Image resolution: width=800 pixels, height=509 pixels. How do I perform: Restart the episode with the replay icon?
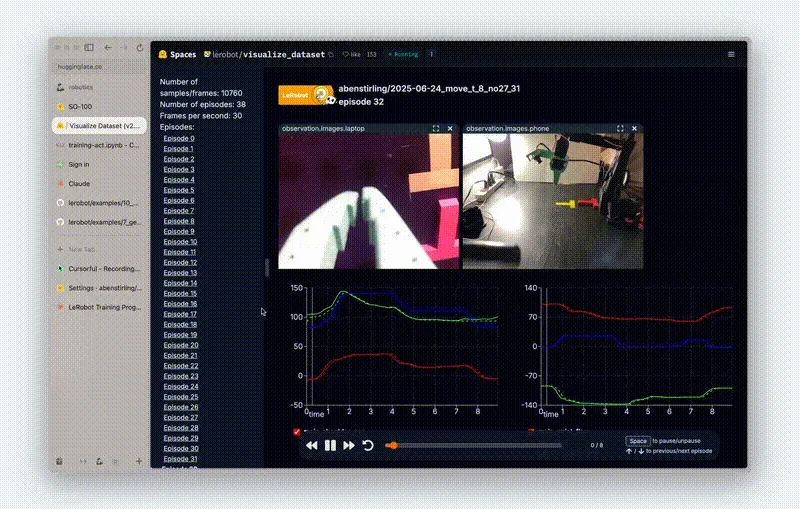coord(368,445)
